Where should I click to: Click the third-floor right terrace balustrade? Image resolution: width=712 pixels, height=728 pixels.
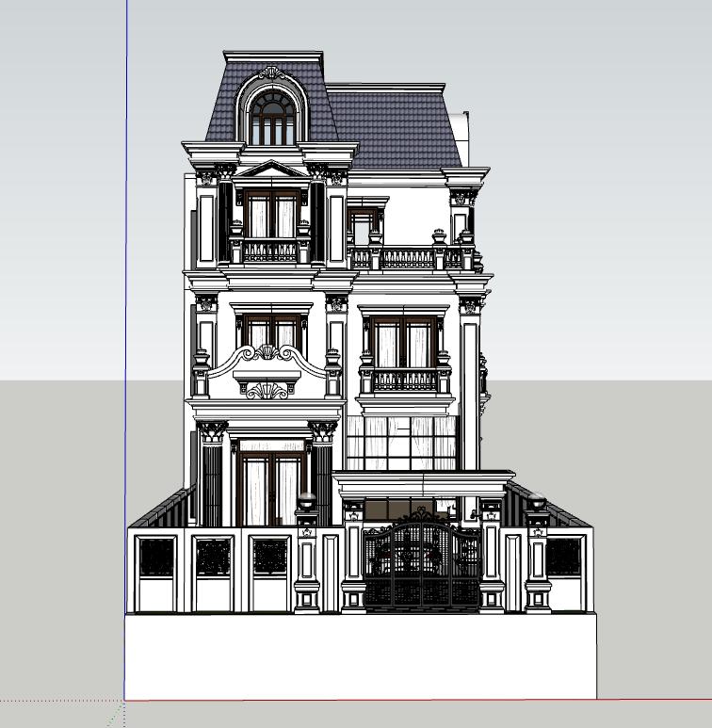point(407,258)
